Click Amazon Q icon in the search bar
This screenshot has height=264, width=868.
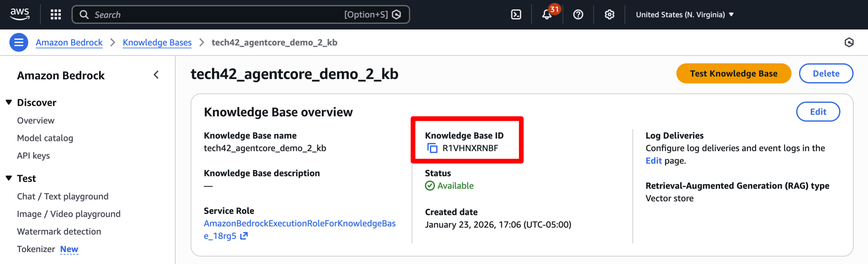coord(397,14)
